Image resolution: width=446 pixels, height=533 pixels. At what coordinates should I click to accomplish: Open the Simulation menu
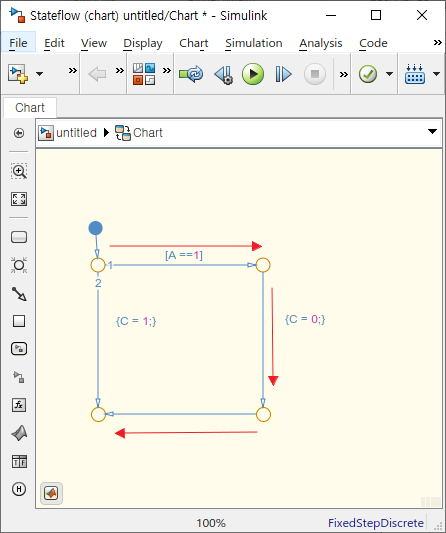point(254,43)
